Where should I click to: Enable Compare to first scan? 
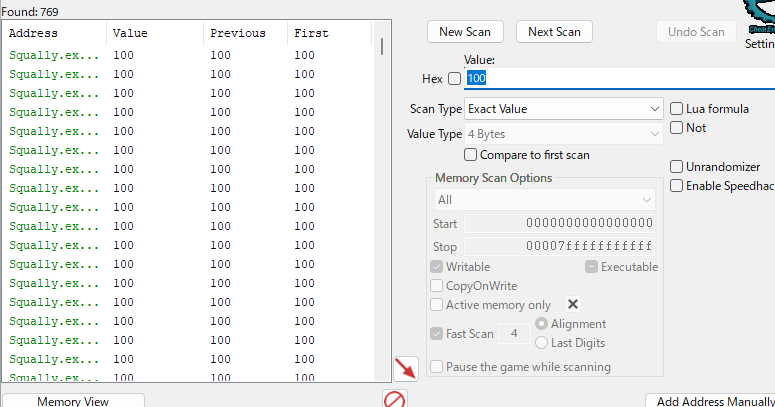coord(471,155)
